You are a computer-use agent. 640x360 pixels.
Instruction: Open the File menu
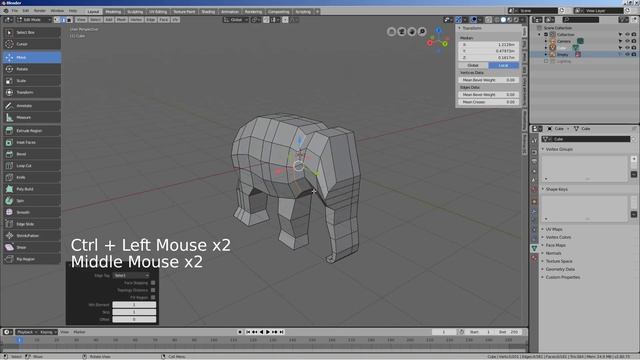15,11
